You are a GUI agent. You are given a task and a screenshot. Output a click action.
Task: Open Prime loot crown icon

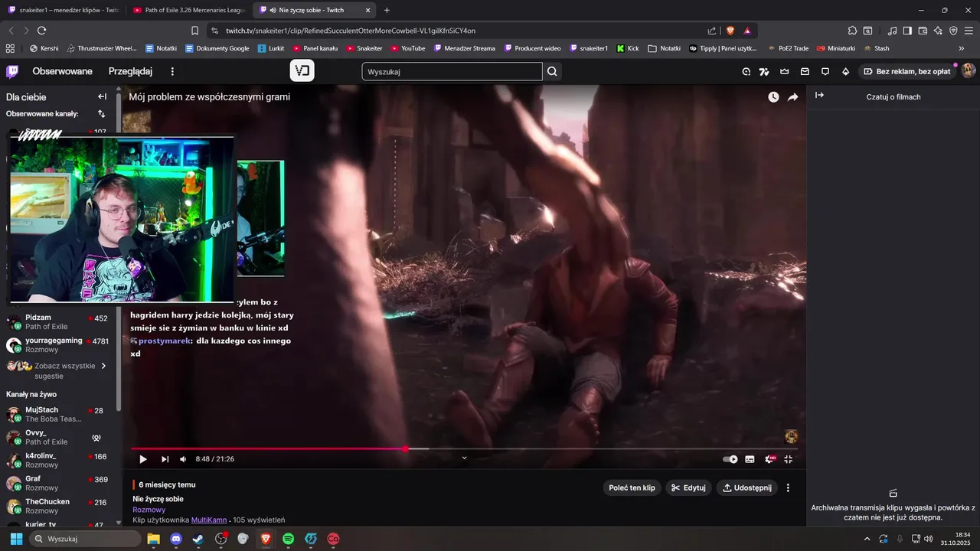coord(785,72)
